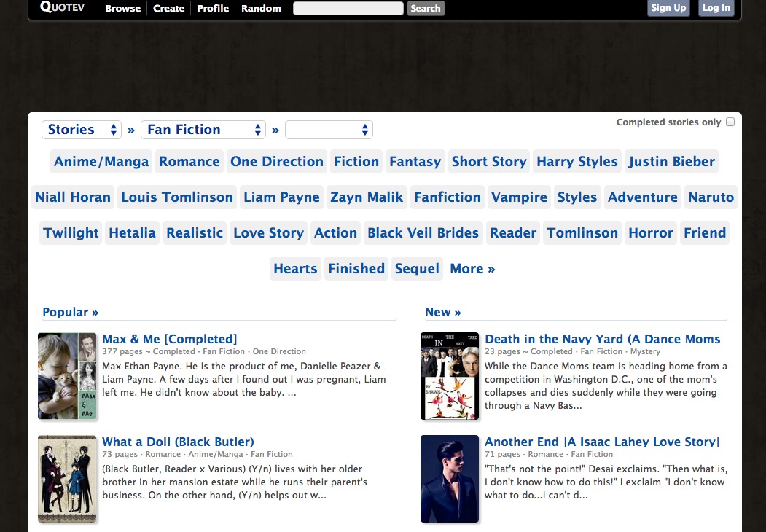766x532 pixels.
Task: Open the Max & Me cover thumbnail
Action: click(67, 375)
